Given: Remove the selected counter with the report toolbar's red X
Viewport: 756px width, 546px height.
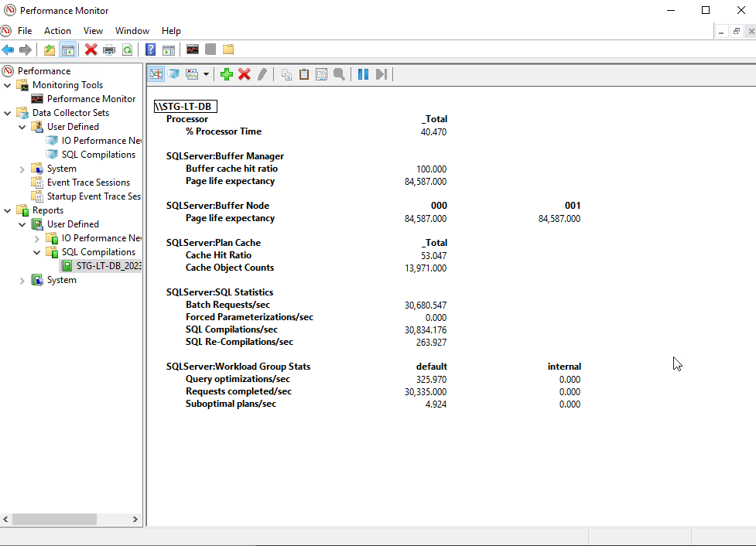Looking at the screenshot, I should coord(245,74).
